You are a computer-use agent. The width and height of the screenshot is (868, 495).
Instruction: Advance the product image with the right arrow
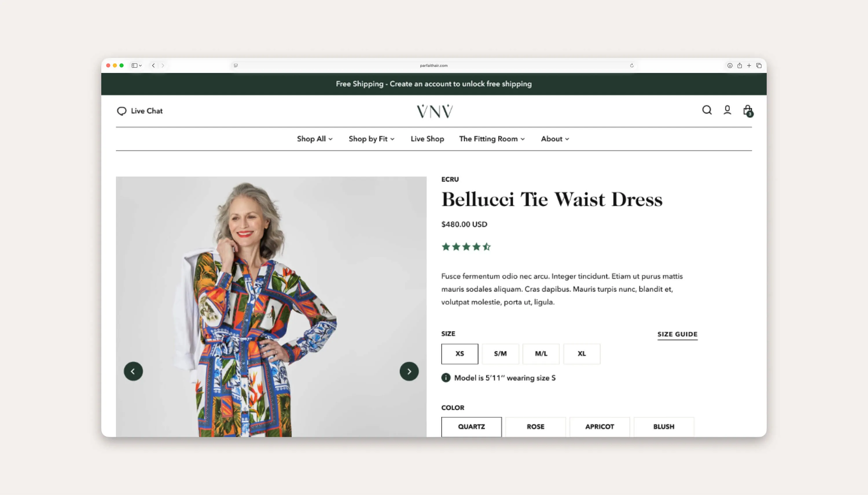[409, 371]
